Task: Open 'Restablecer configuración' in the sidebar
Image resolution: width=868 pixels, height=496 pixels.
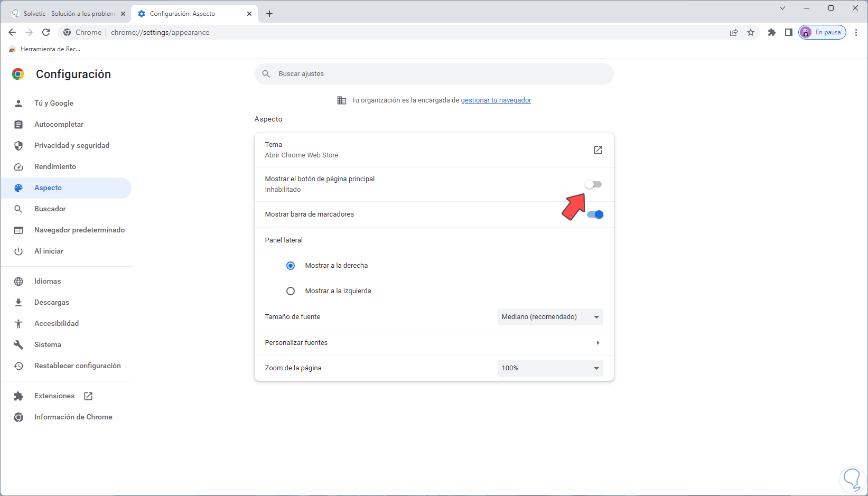Action: pos(77,366)
